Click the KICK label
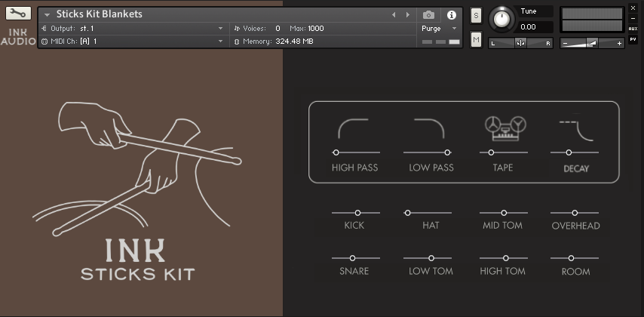 (x=354, y=226)
